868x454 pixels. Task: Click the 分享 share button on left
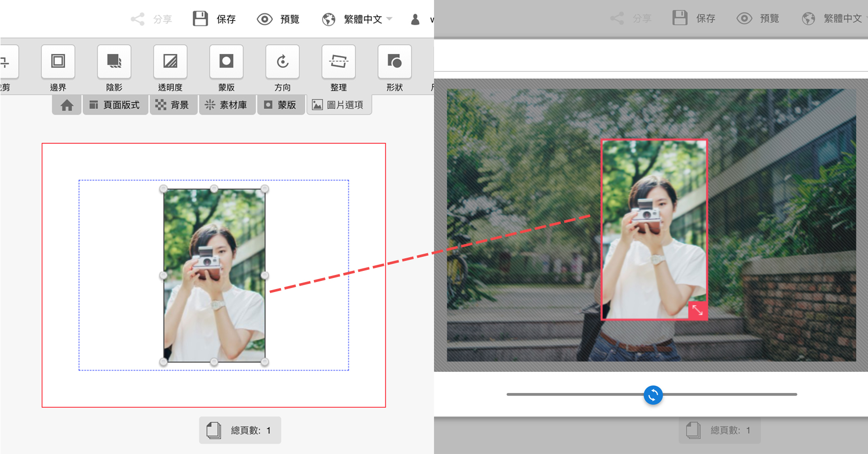[x=151, y=19]
